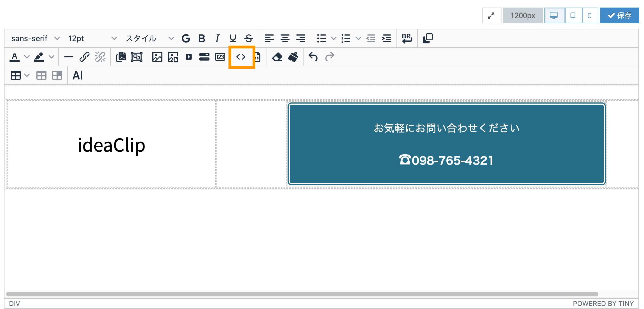Open the AI assistant button
The height and width of the screenshot is (309, 644).
78,76
